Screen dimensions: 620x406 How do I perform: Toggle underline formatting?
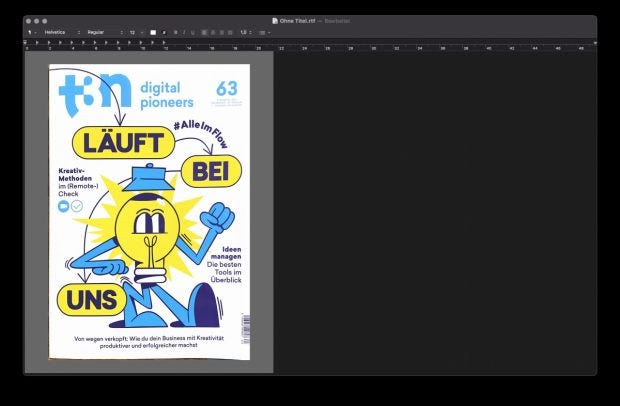194,32
